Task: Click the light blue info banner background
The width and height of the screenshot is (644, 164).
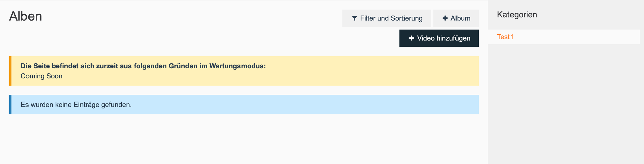Action: [x=302, y=105]
